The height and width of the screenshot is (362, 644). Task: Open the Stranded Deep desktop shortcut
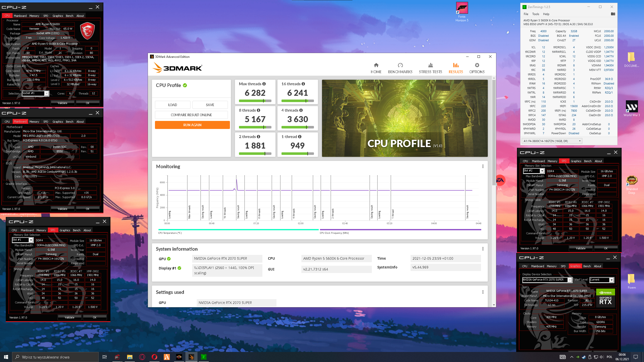(x=632, y=185)
